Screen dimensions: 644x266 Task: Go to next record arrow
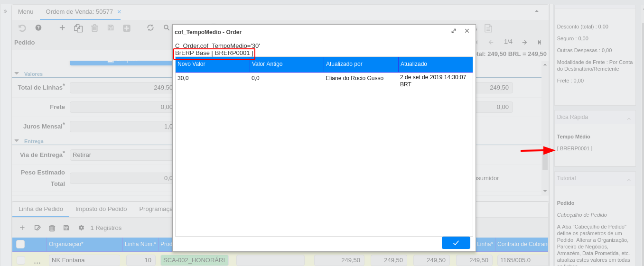coord(524,42)
